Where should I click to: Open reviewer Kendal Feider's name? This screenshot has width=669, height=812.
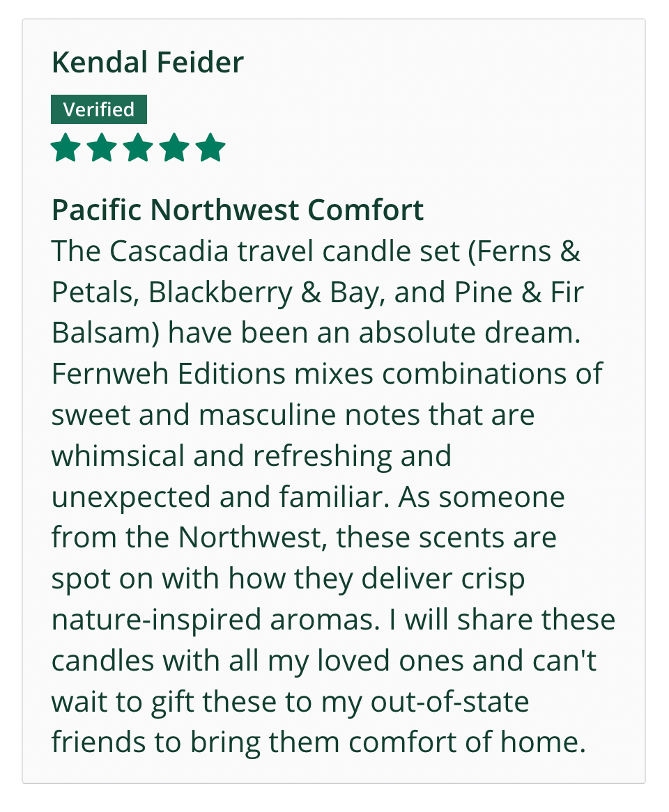coord(148,63)
